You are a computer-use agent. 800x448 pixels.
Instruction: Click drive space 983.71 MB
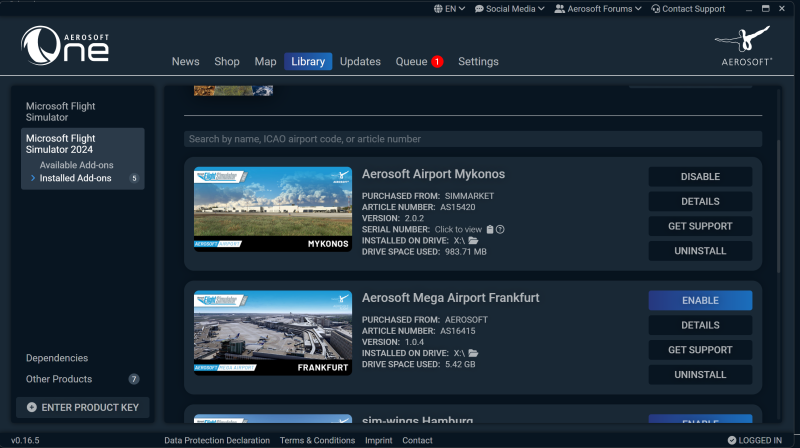[465, 252]
